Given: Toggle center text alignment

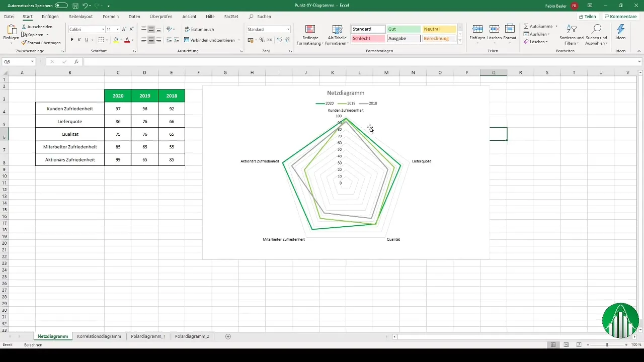Looking at the screenshot, I should 151,40.
